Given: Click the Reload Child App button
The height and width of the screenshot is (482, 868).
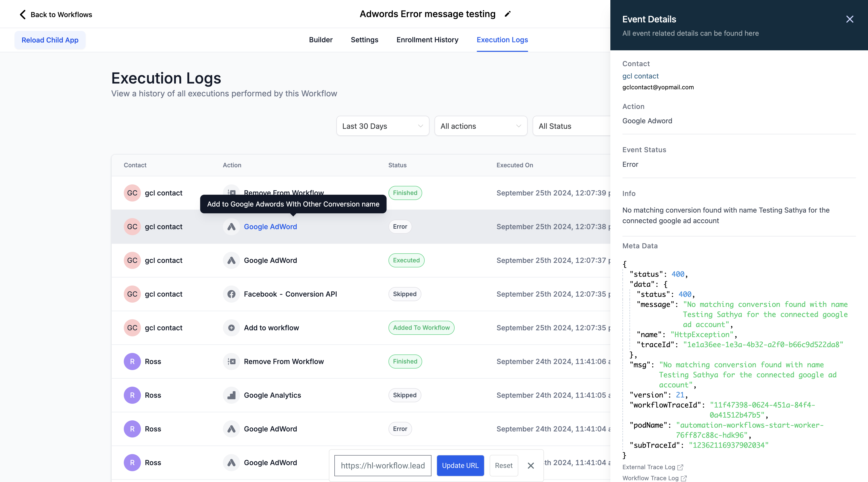Looking at the screenshot, I should point(50,40).
